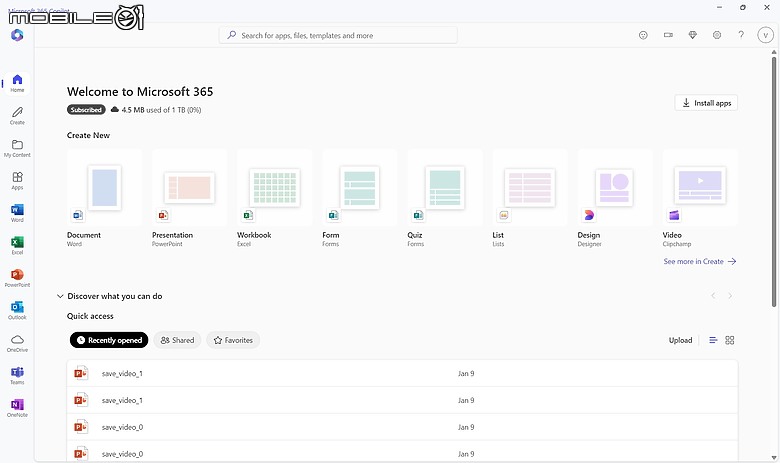
Task: Create a new Quiz
Action: (x=445, y=198)
